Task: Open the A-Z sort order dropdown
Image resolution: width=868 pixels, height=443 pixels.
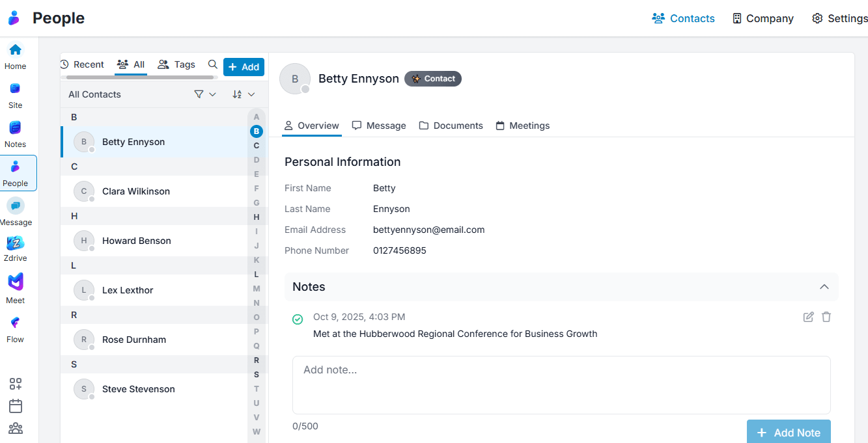Action: pos(243,94)
